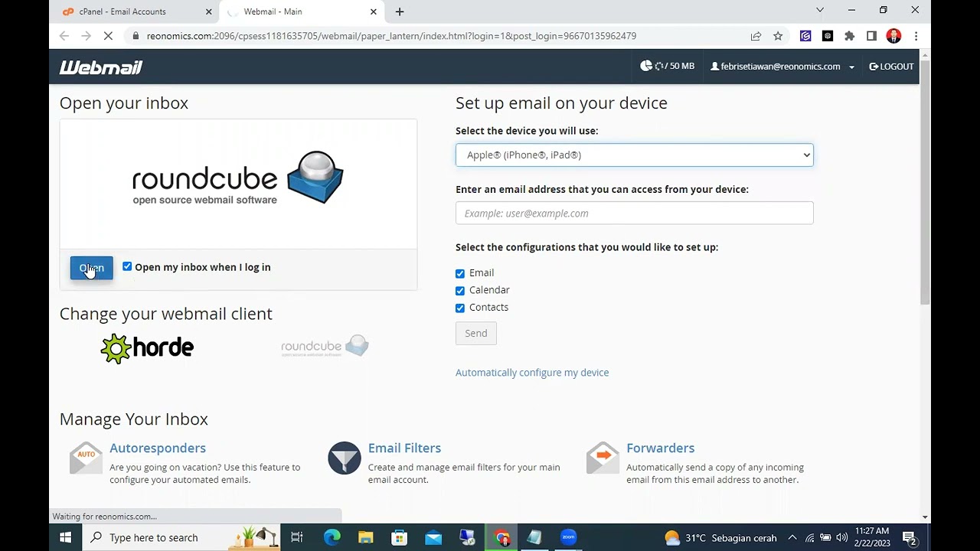Open the Autoresponders envelope icon
Screen dimensions: 980x551
[86, 458]
